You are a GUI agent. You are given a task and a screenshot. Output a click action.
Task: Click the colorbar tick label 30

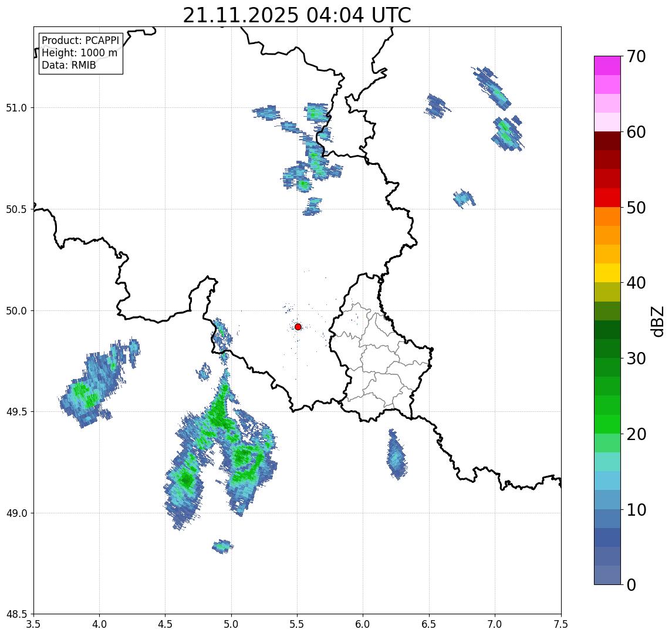(x=636, y=358)
